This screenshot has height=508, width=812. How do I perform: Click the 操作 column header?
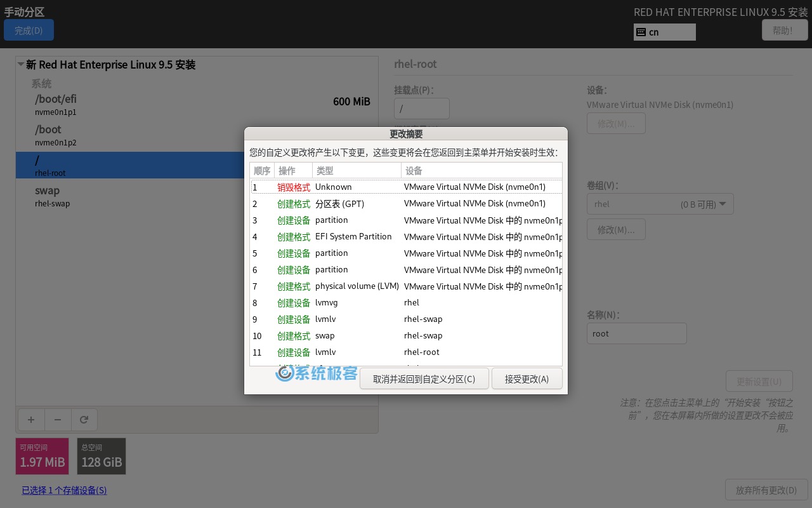293,170
